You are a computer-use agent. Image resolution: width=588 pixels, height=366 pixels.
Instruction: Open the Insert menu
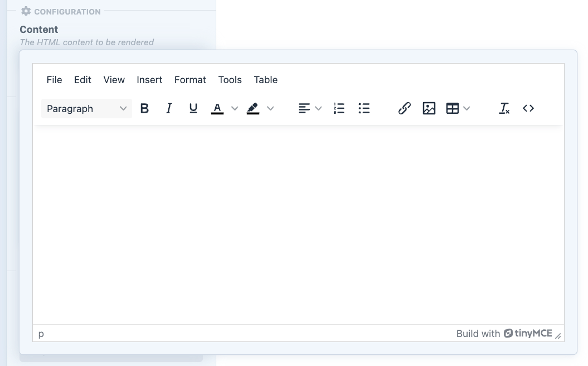coord(149,80)
